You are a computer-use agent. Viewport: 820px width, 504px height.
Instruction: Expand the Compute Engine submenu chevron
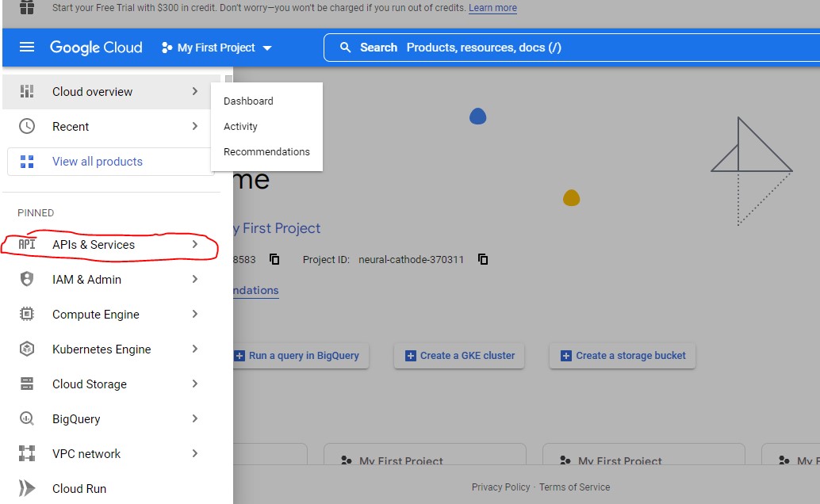click(x=195, y=315)
